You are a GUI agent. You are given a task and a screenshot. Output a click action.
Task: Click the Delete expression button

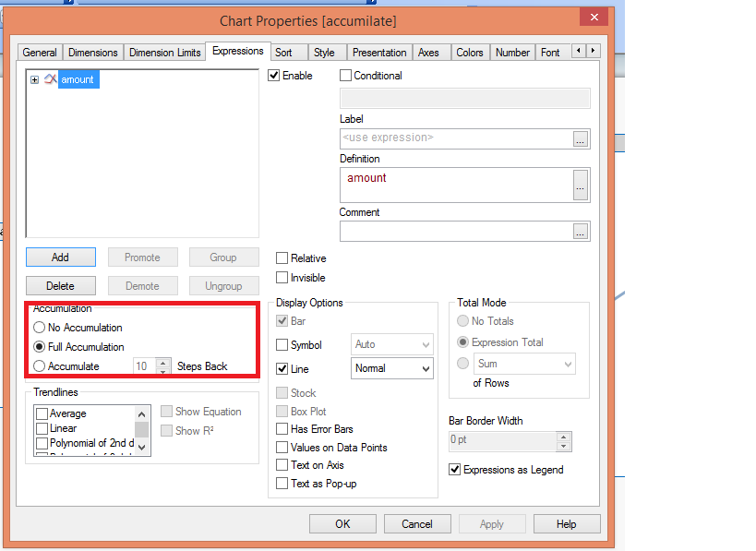coord(61,286)
